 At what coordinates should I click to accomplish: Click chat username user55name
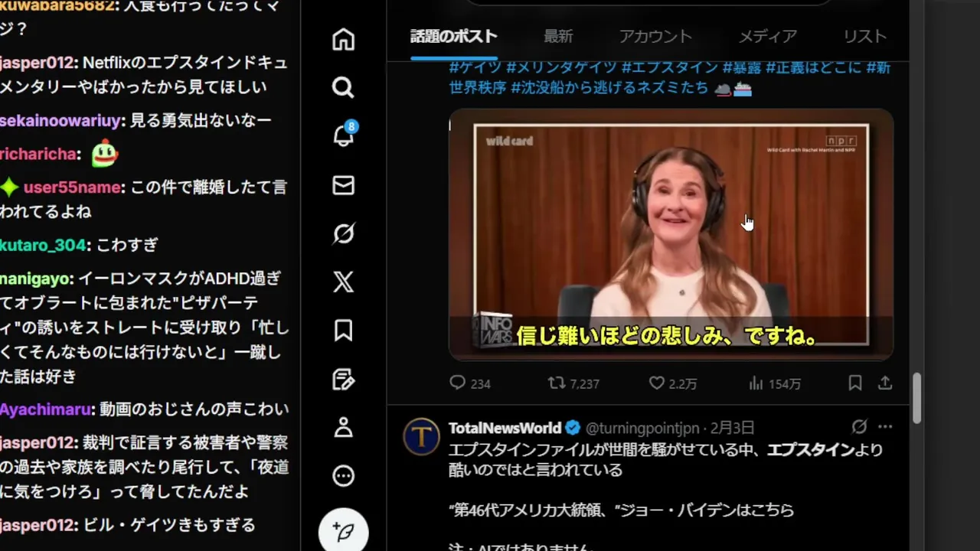[72, 187]
